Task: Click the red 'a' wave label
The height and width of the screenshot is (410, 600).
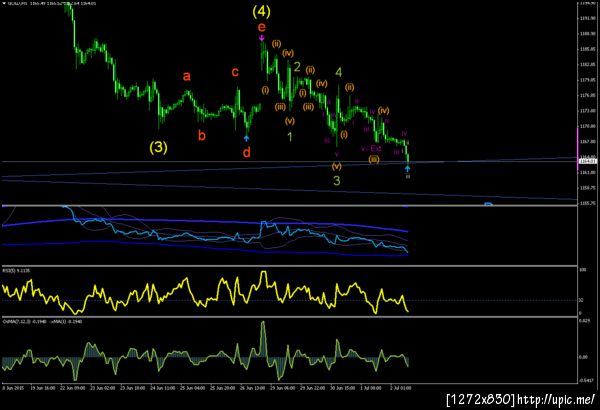Action: pos(186,76)
